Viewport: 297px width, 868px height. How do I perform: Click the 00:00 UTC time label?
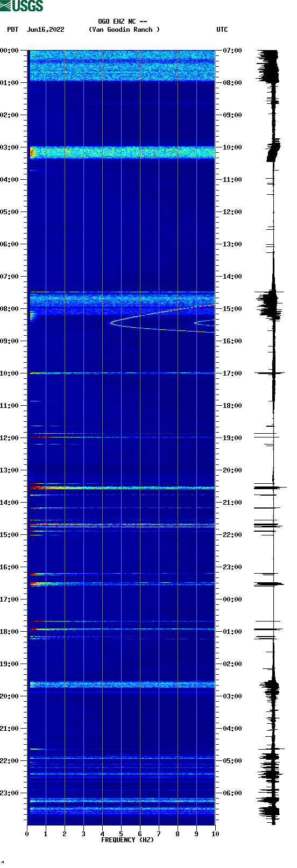[232, 599]
